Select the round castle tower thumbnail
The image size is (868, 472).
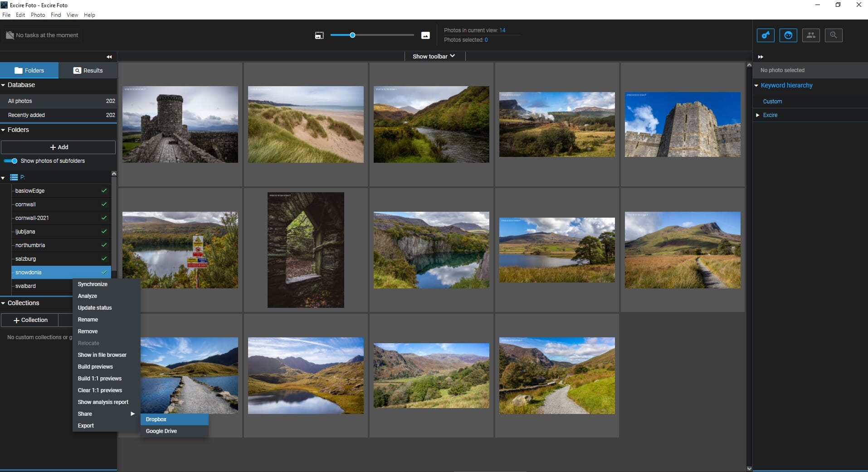pyautogui.click(x=180, y=124)
